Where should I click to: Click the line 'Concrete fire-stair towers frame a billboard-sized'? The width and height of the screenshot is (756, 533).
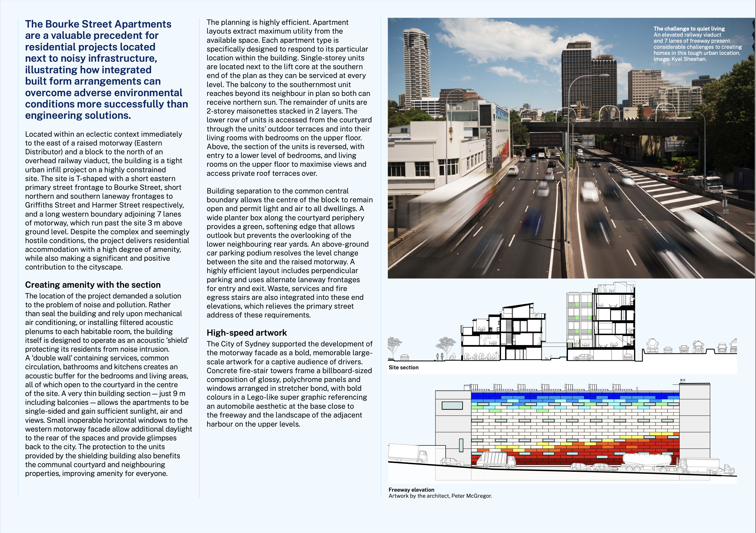289,371
